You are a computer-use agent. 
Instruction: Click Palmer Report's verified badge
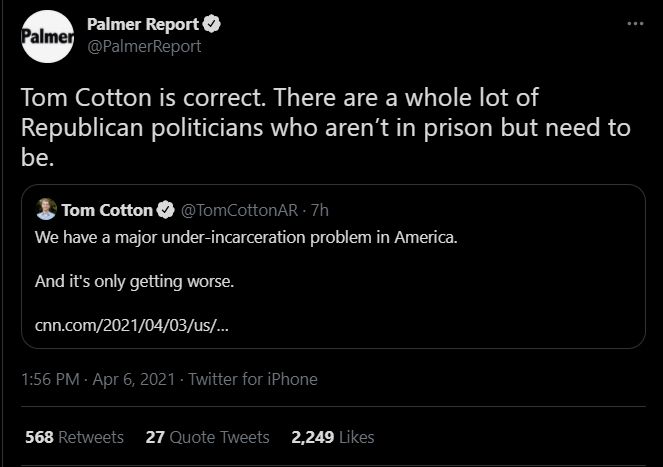coord(213,23)
